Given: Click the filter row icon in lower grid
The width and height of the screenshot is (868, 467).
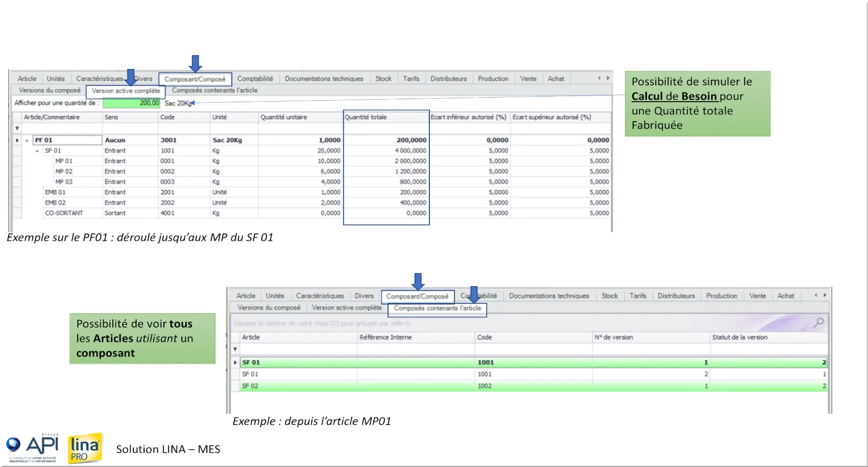Looking at the screenshot, I should tap(235, 349).
